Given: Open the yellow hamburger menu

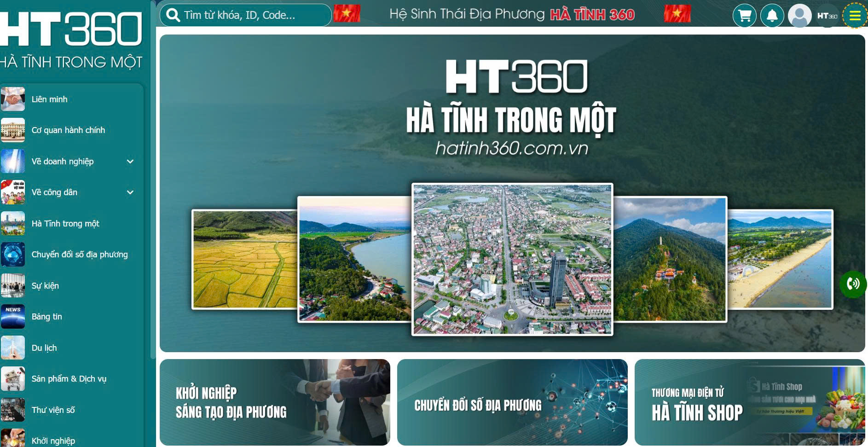Looking at the screenshot, I should (855, 16).
